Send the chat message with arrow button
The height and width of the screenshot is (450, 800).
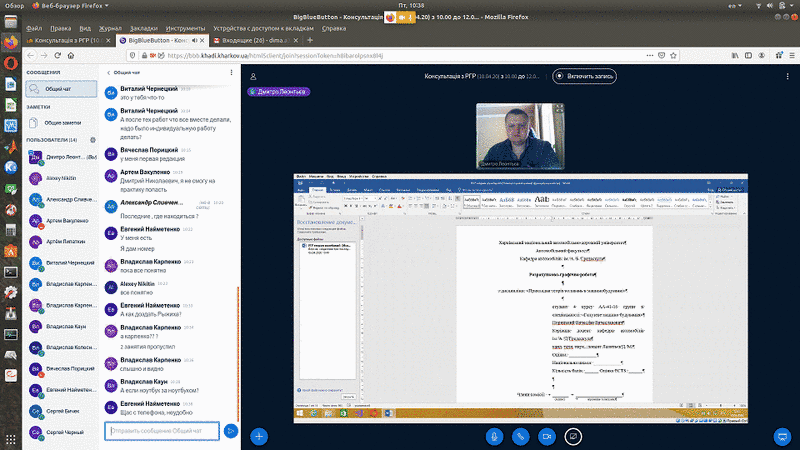click(230, 431)
